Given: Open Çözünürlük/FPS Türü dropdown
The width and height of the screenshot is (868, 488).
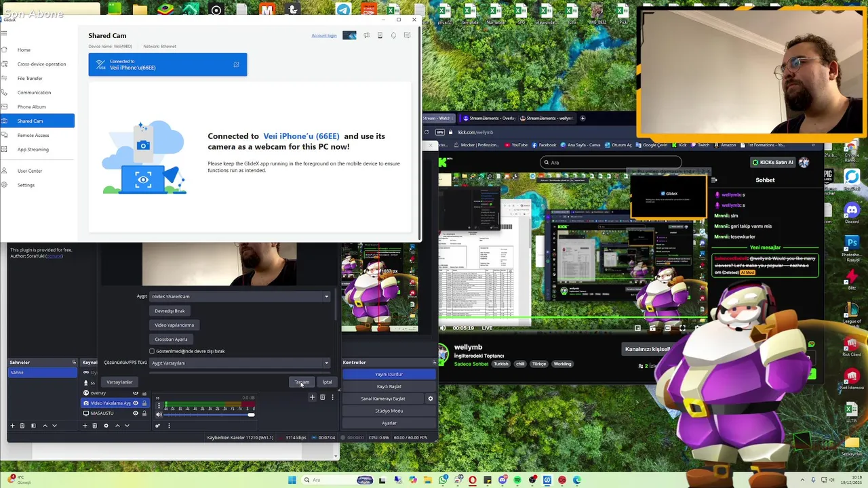Looking at the screenshot, I should tap(240, 363).
